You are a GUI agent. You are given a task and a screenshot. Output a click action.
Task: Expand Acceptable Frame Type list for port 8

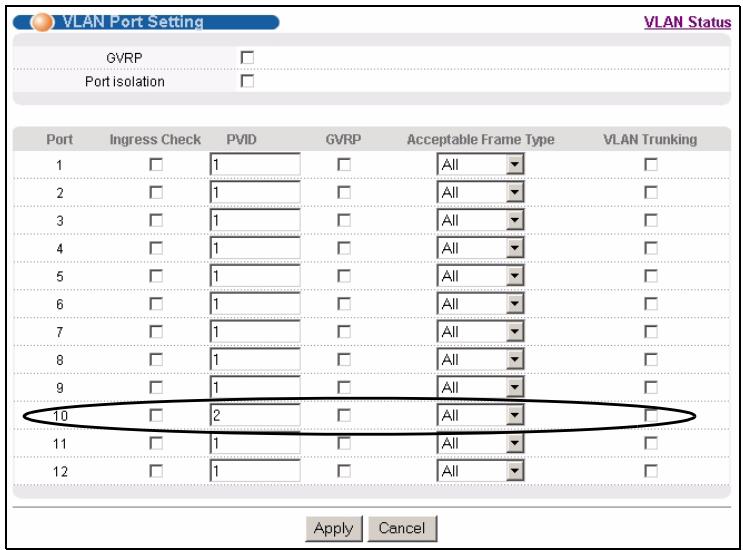click(480, 360)
